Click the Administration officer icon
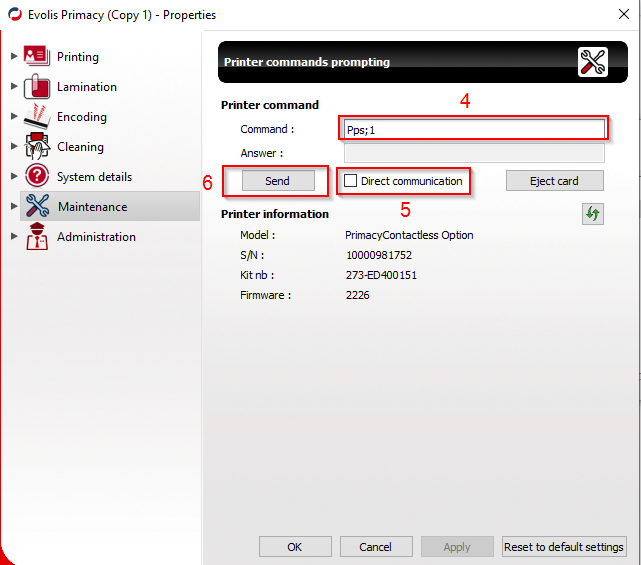641x565 pixels. (x=37, y=236)
